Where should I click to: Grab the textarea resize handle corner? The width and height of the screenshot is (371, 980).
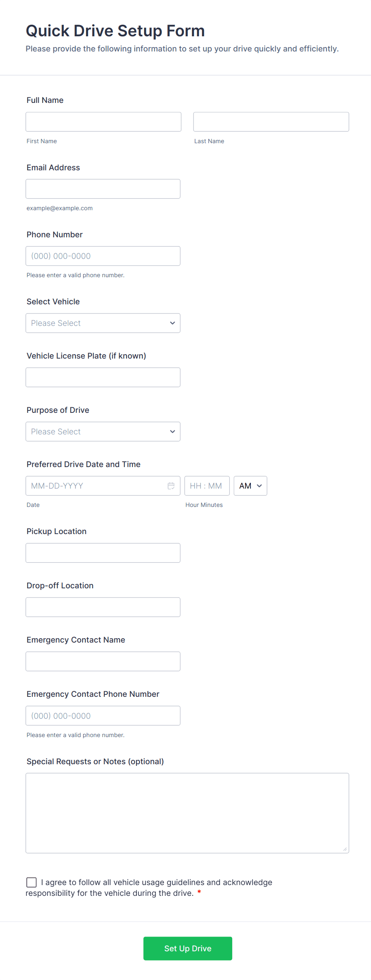(345, 849)
